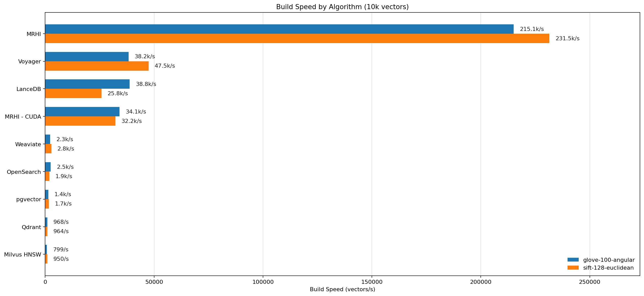Click the '2.5k/s' value label

[x=65, y=167]
